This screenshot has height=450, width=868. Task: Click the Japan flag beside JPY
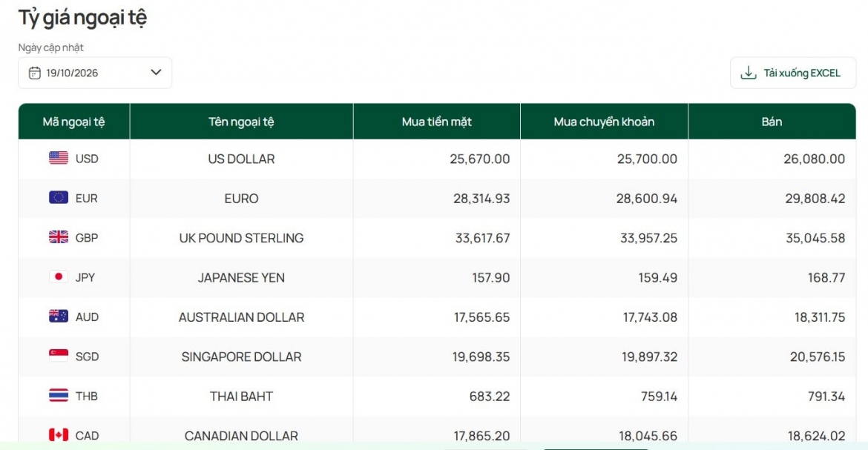(59, 277)
